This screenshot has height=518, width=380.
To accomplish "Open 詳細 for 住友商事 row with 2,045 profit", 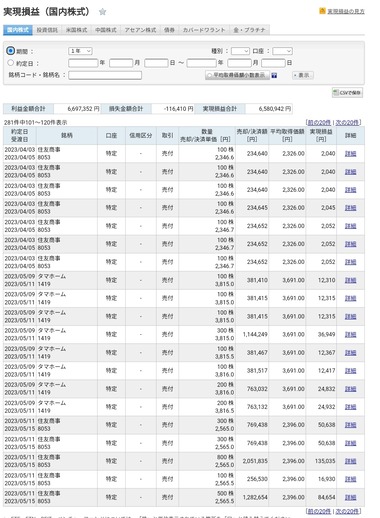I will coord(350,208).
